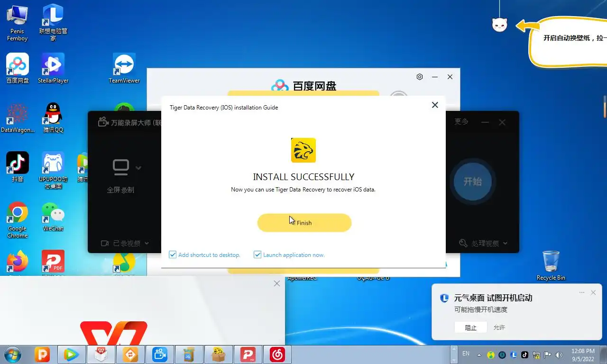Click 允许 in the 元气桌面 notification
This screenshot has width=607, height=364.
(x=499, y=328)
